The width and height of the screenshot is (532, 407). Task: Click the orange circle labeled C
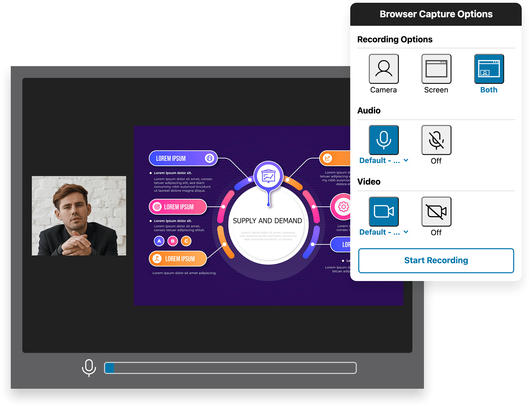pos(186,241)
